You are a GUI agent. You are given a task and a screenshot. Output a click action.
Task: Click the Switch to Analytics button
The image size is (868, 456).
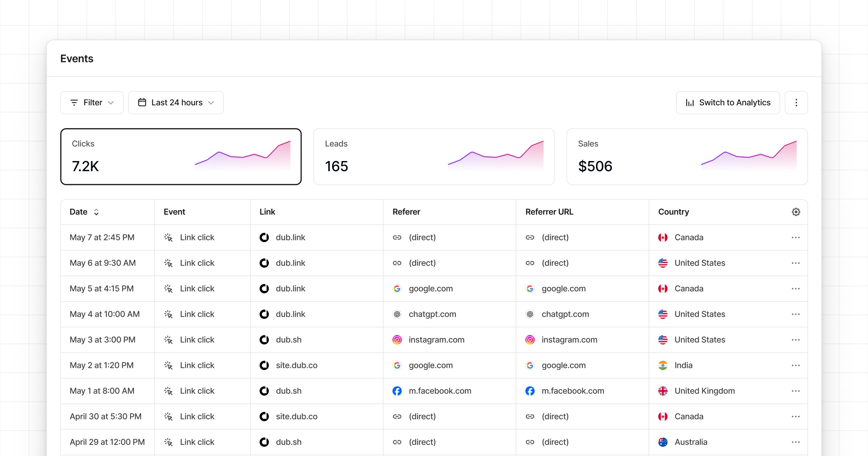point(728,102)
